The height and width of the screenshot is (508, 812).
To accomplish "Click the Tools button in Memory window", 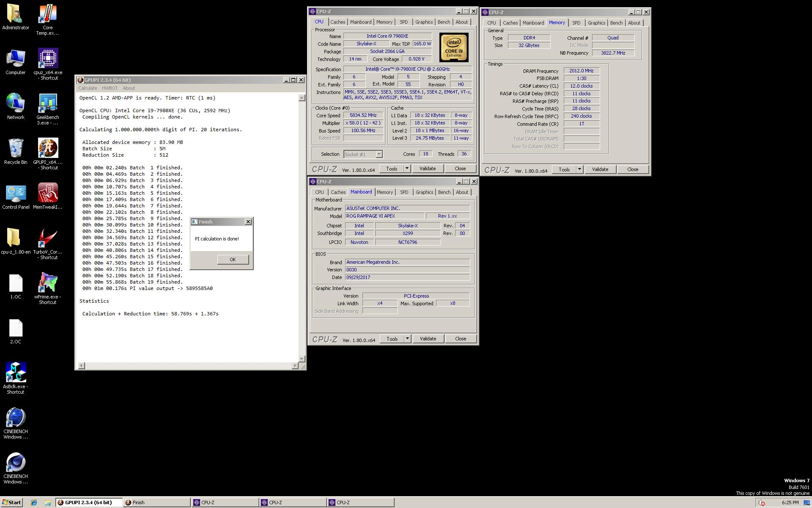I will [564, 169].
